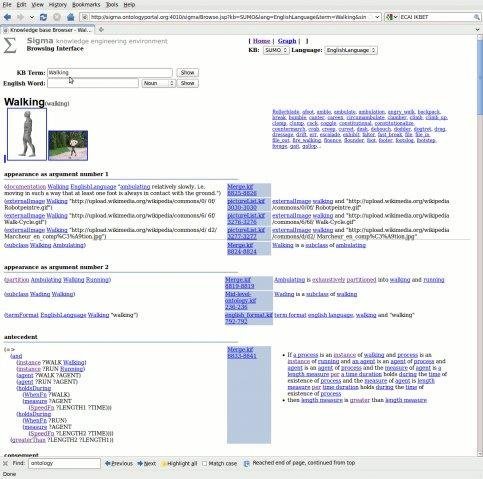Viewport: 483px width, 479px height.
Task: Open Merge.kif 8825-8826 source link
Action: click(x=242, y=190)
